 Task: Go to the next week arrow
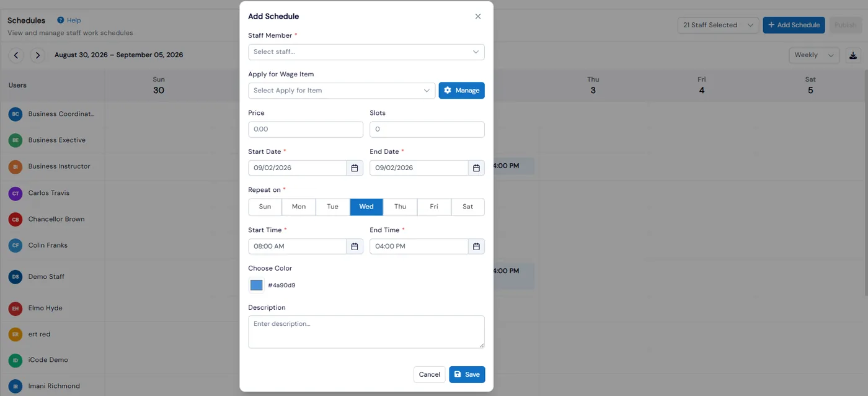pyautogui.click(x=38, y=55)
